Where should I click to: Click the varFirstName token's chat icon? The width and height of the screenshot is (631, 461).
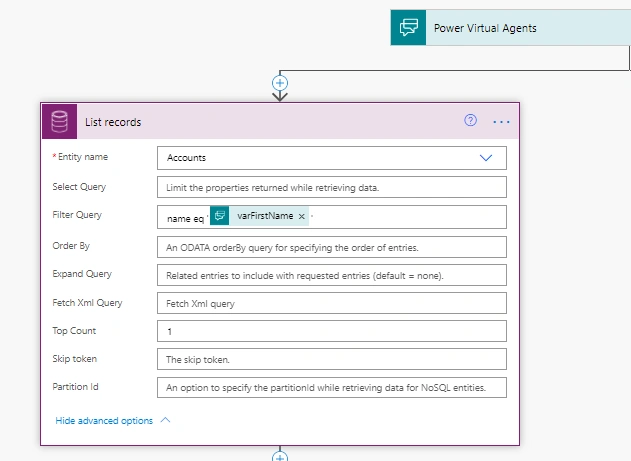[x=220, y=216]
